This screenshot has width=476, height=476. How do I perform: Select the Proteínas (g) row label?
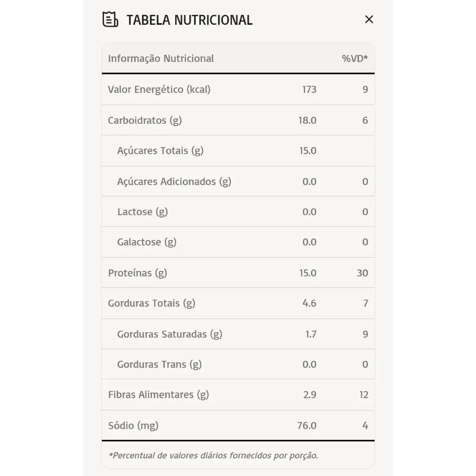click(x=137, y=273)
